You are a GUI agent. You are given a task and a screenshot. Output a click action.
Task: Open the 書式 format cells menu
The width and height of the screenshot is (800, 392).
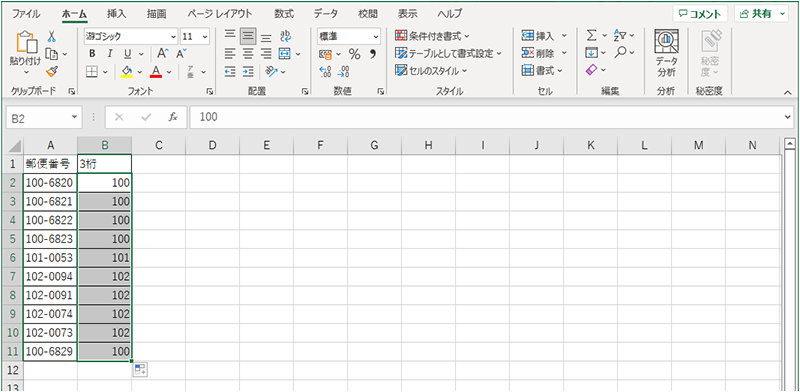541,70
